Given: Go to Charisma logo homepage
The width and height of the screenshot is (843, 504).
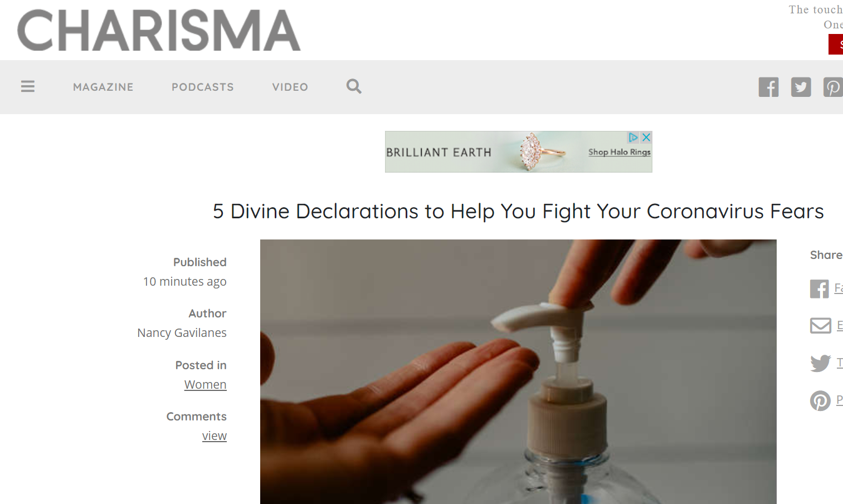Looking at the screenshot, I should click(159, 30).
